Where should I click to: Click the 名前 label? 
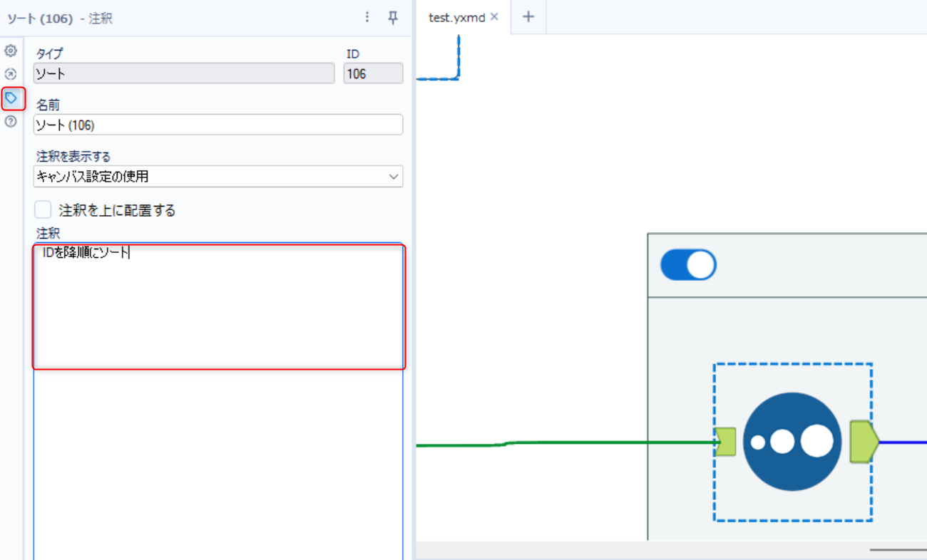point(48,105)
